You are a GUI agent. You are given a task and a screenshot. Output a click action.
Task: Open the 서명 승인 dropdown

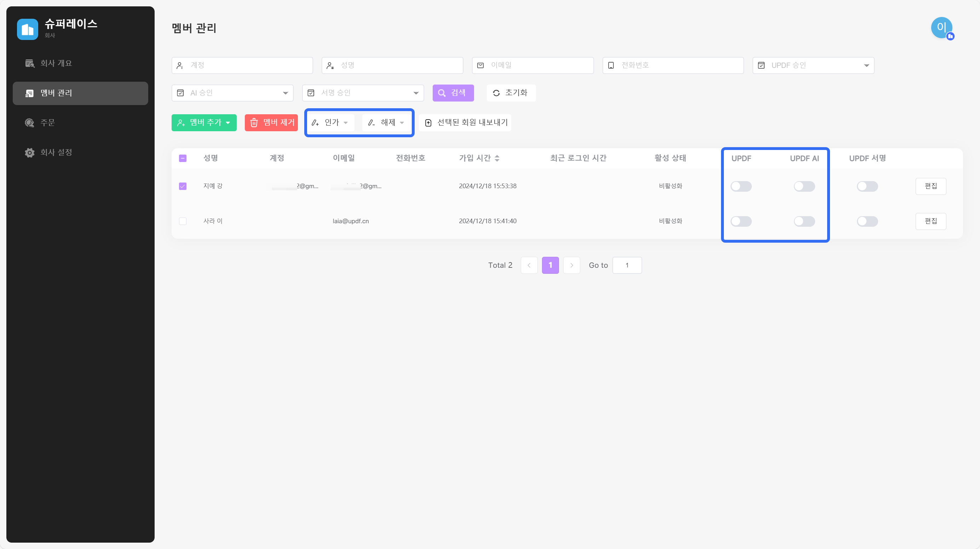pyautogui.click(x=363, y=93)
